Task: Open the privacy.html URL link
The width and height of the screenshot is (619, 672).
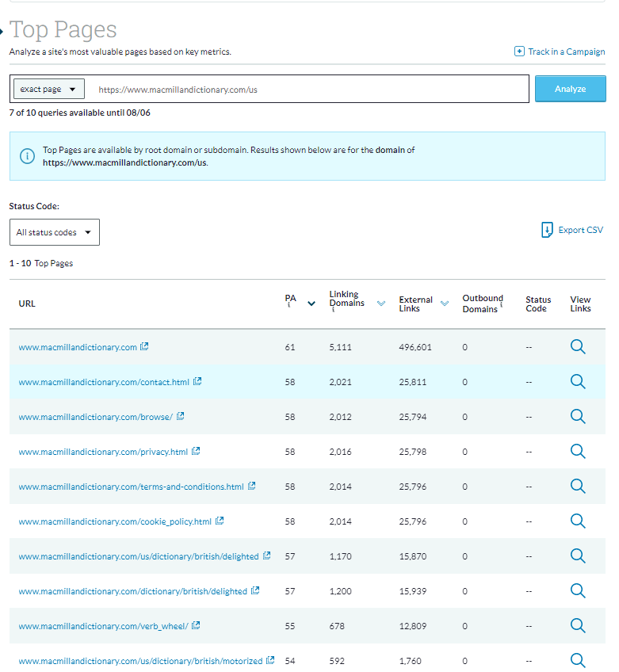Action: 103,452
